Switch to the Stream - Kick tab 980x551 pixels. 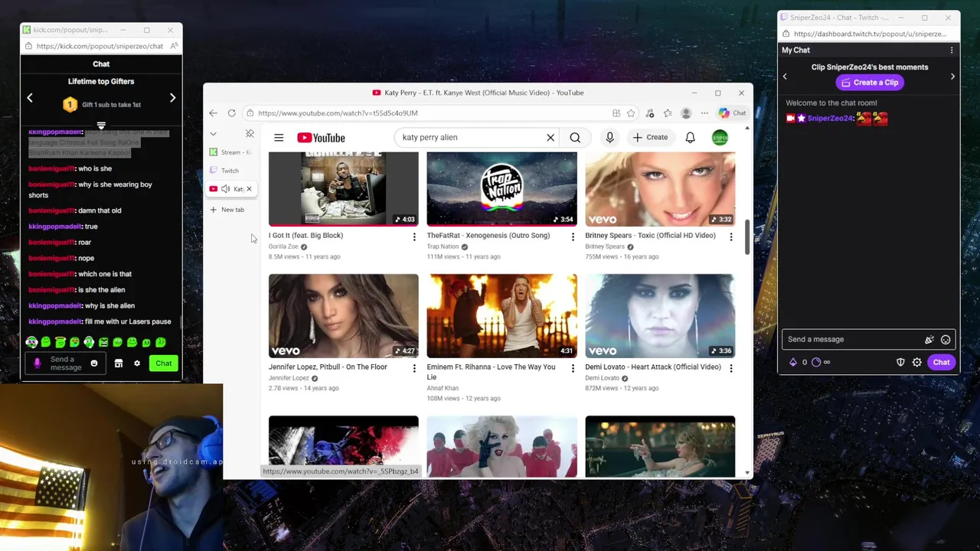[230, 152]
